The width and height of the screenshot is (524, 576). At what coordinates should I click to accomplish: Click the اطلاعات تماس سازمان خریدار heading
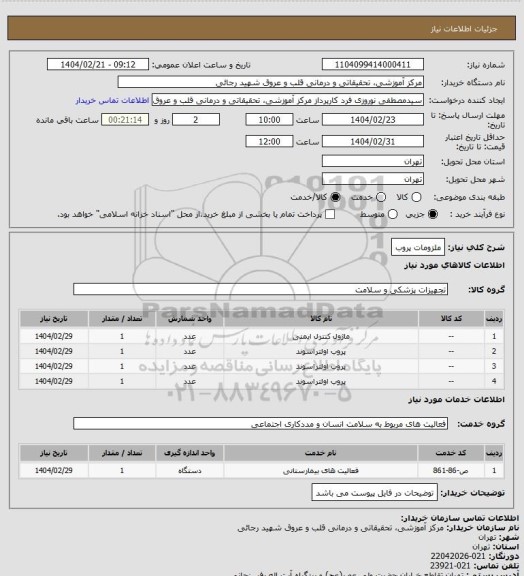tap(460, 518)
